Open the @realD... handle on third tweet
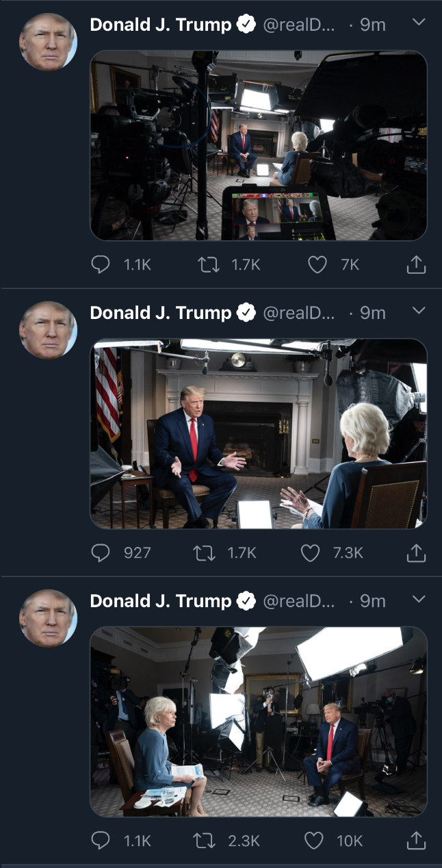442x868 pixels. (x=299, y=601)
